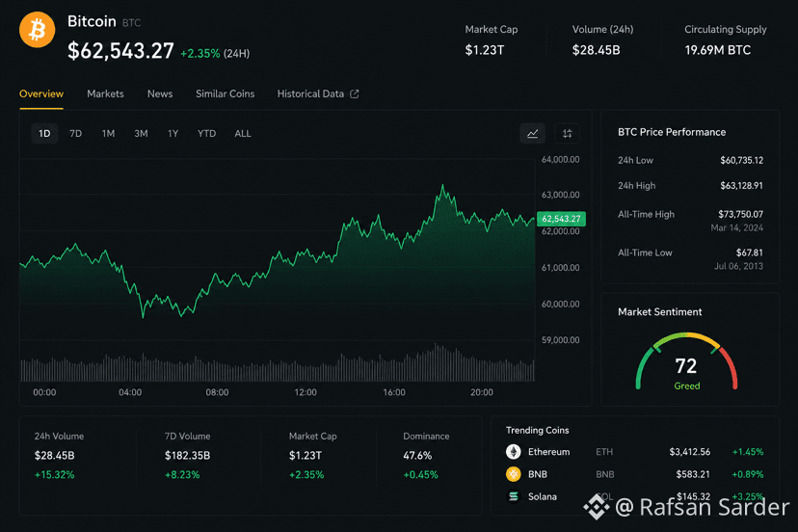
Task: Switch to line chart view icon
Action: pyautogui.click(x=532, y=133)
